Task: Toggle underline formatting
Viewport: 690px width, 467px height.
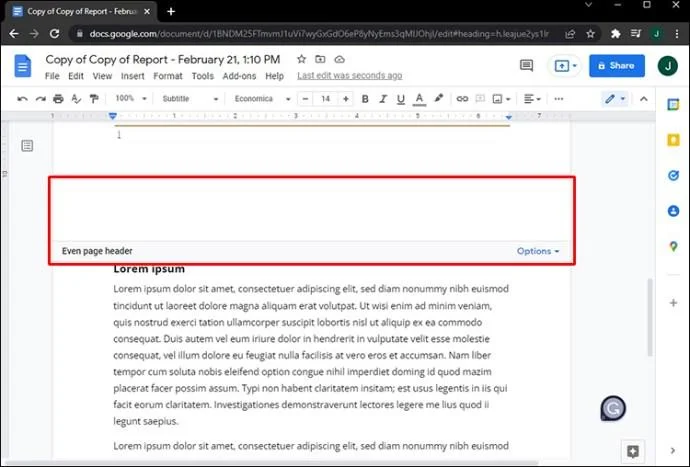Action: point(400,99)
